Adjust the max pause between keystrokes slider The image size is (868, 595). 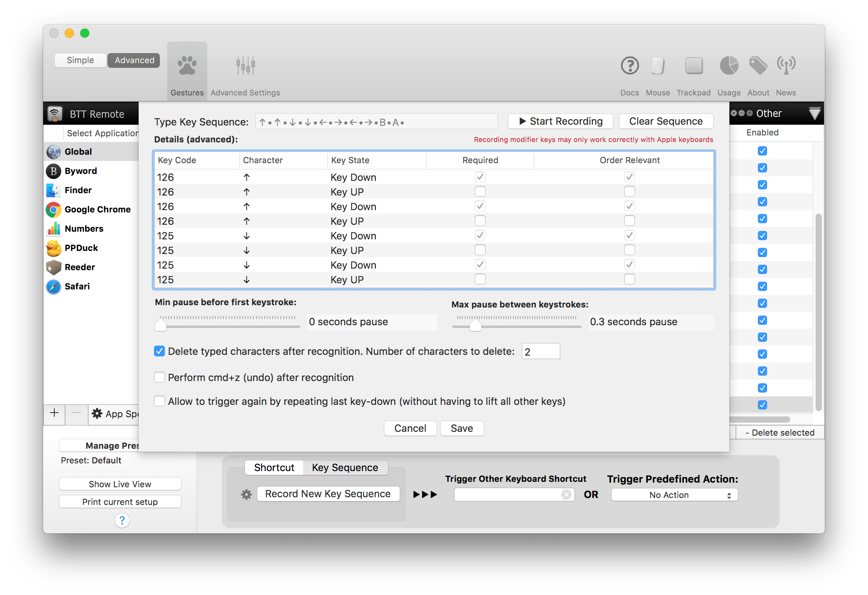(476, 325)
